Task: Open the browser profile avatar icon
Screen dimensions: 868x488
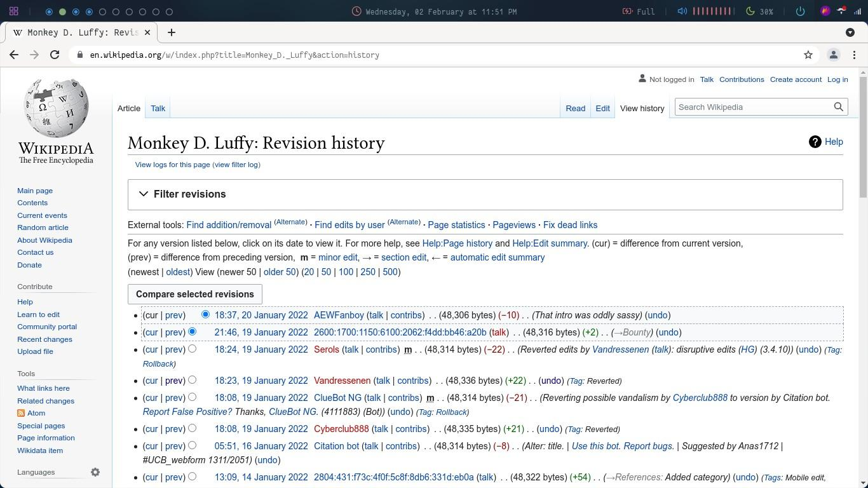Action: [834, 55]
